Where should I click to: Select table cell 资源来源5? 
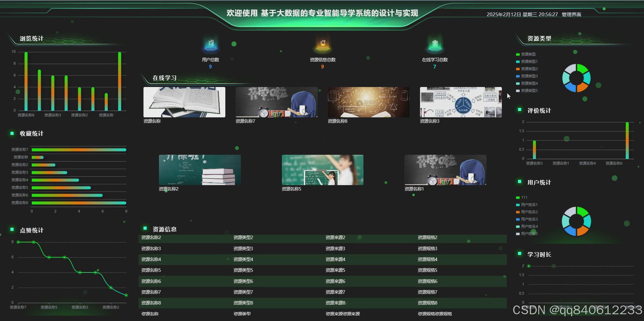pos(335,270)
